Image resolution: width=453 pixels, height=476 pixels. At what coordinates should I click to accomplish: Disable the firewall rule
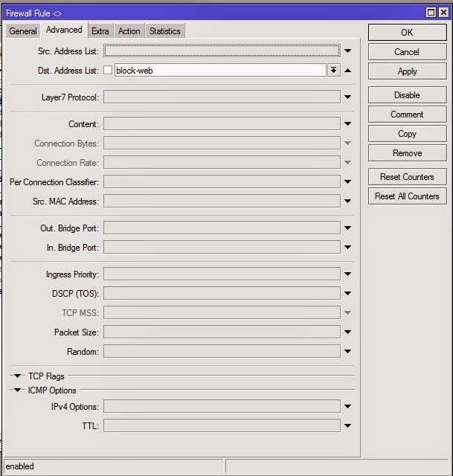tap(407, 95)
